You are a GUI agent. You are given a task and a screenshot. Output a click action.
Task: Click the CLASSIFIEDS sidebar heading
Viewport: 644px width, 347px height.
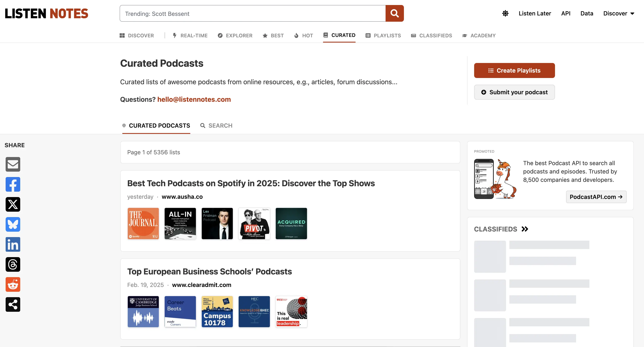tap(495, 229)
